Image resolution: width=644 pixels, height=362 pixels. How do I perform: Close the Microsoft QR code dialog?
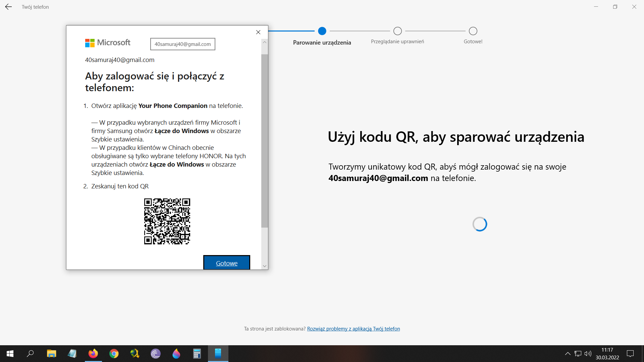[258, 32]
